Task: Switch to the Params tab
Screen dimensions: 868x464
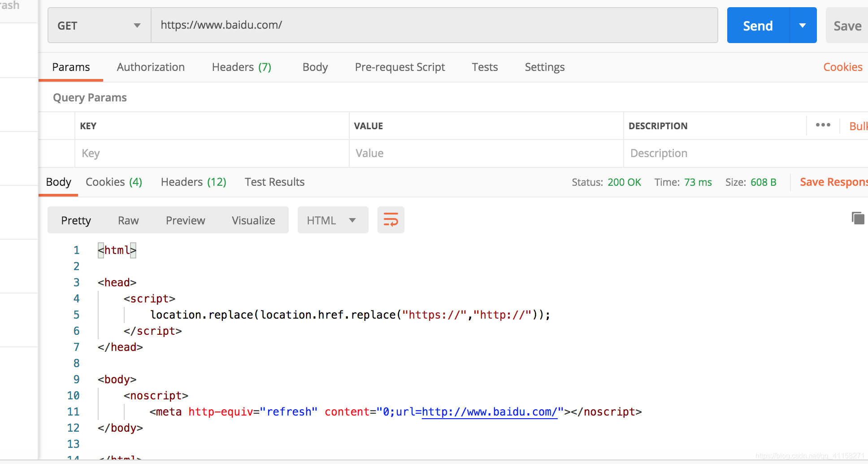Action: (71, 67)
